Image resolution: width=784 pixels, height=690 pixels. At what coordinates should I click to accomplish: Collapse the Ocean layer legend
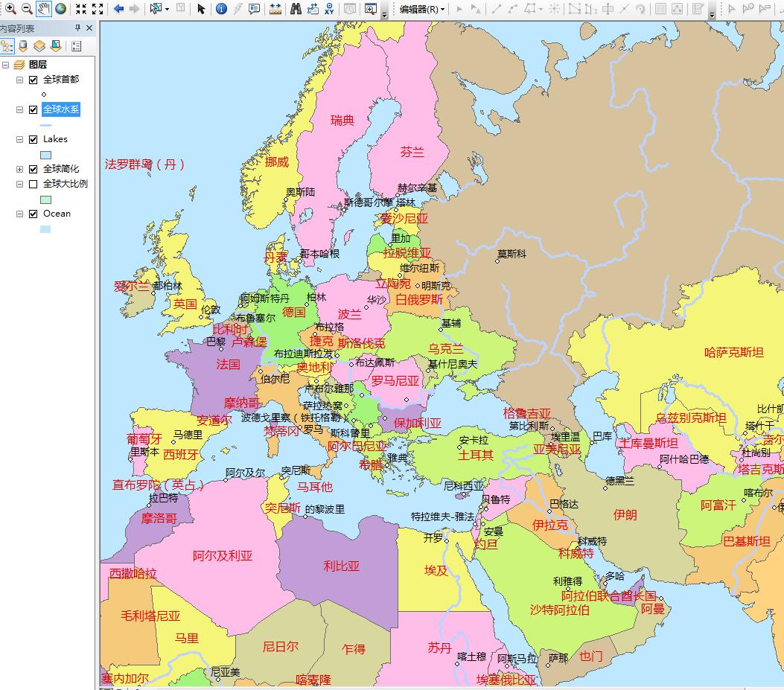(x=19, y=214)
